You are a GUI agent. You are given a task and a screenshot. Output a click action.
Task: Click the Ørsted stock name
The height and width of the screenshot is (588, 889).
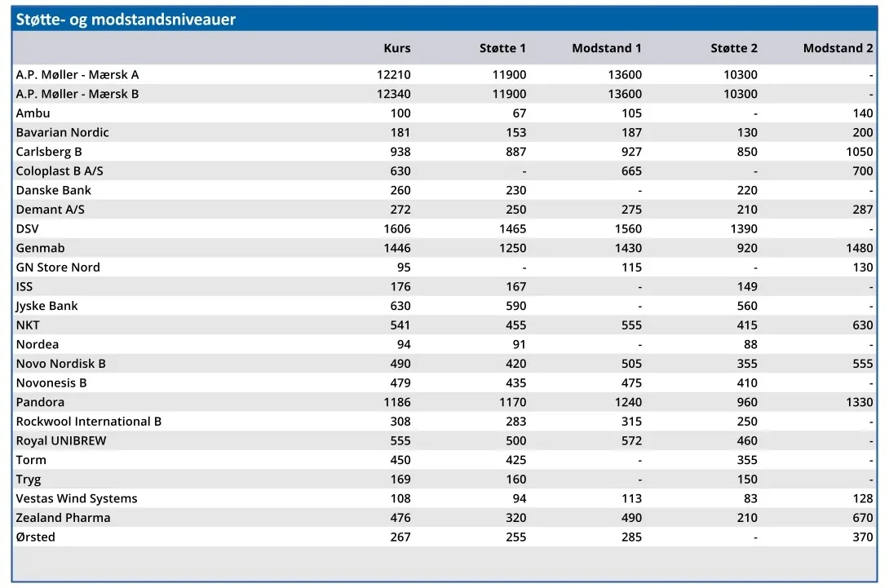[35, 537]
